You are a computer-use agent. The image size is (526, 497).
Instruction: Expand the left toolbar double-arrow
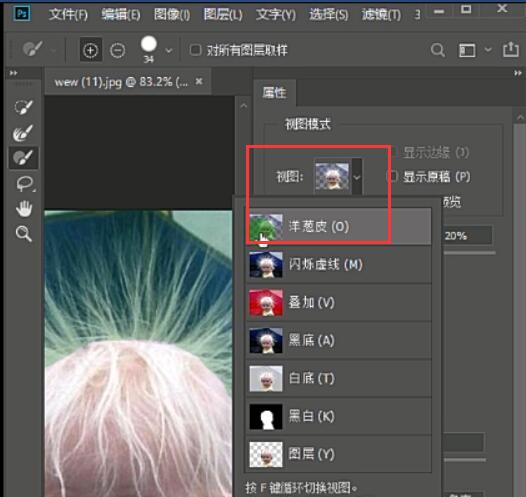[13, 73]
